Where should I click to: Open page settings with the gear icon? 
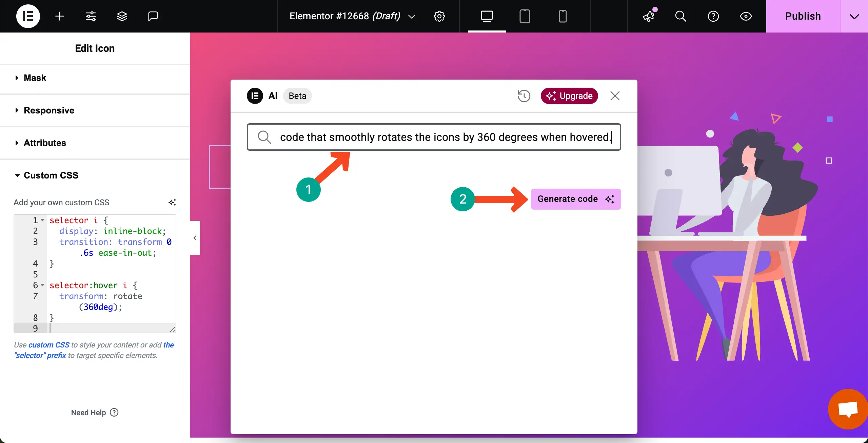[x=439, y=16]
